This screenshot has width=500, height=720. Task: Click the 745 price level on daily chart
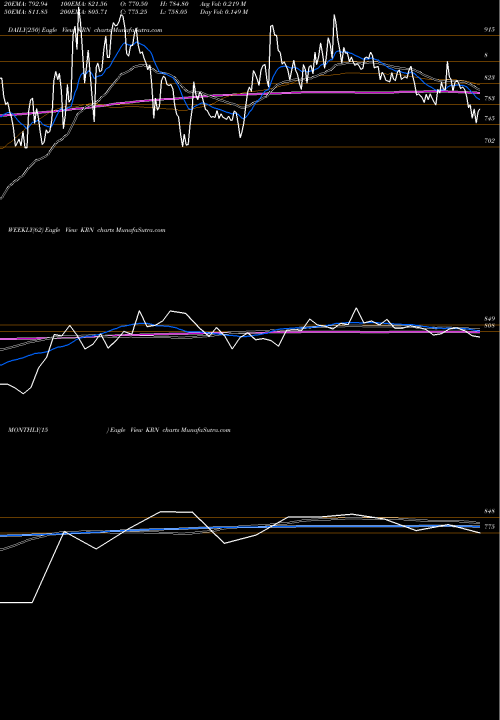(x=489, y=118)
